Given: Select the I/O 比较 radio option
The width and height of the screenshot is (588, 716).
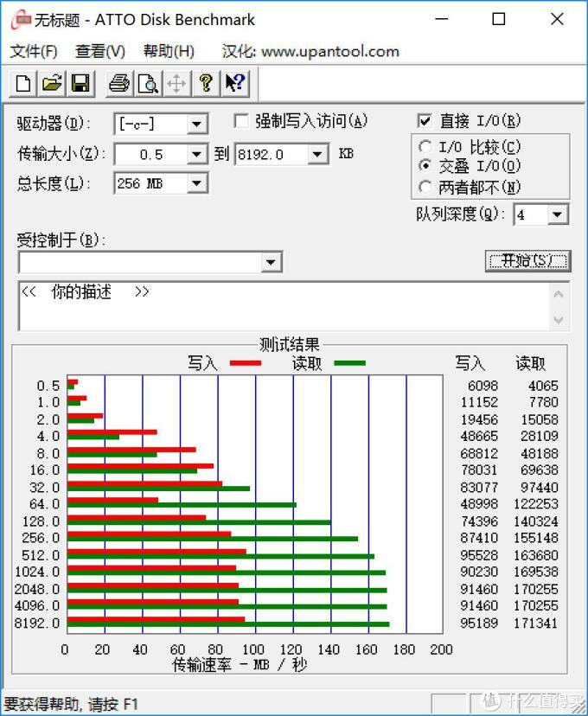Looking at the screenshot, I should tap(425, 147).
